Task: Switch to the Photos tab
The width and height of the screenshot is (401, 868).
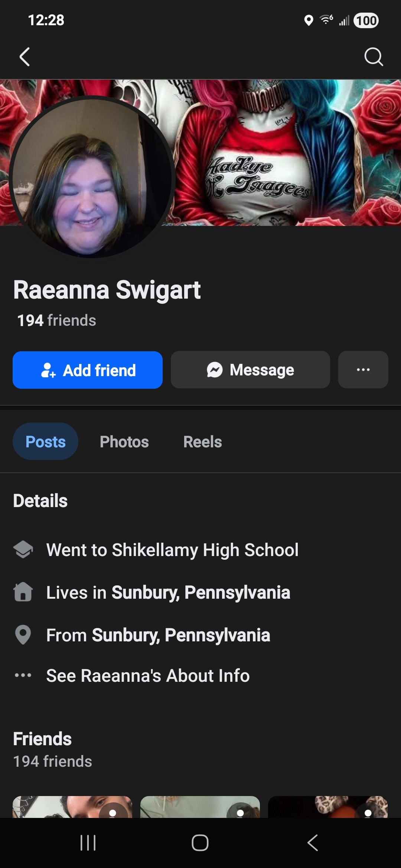Action: pyautogui.click(x=124, y=442)
